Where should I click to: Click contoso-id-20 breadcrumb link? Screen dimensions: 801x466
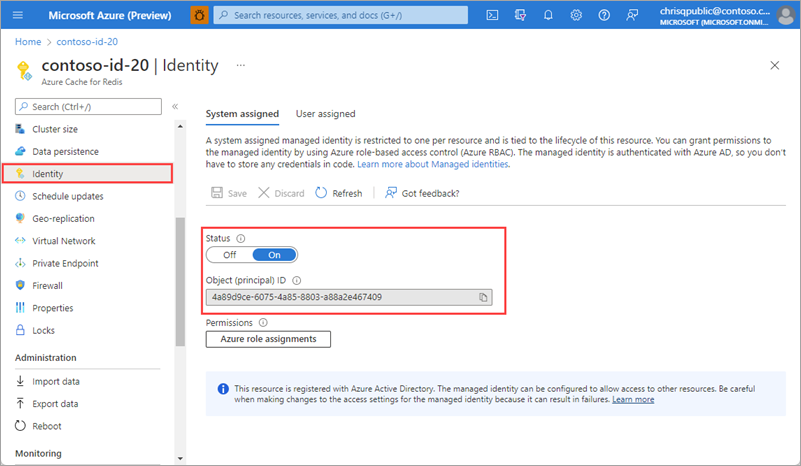87,42
